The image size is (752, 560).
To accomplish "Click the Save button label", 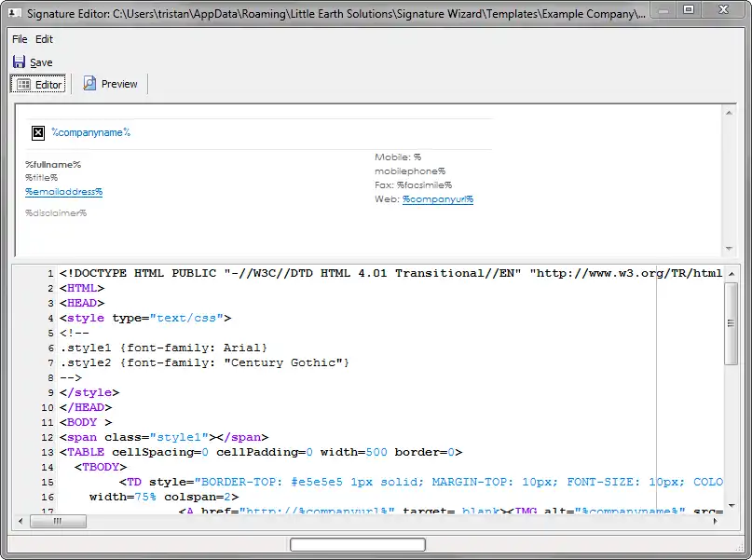I will 41,62.
